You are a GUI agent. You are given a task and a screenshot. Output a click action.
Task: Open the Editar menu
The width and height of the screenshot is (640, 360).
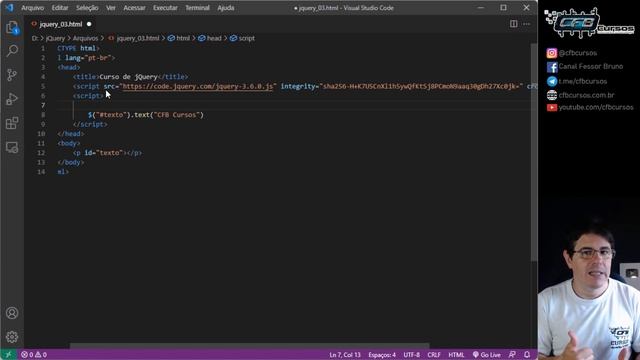(x=60, y=8)
